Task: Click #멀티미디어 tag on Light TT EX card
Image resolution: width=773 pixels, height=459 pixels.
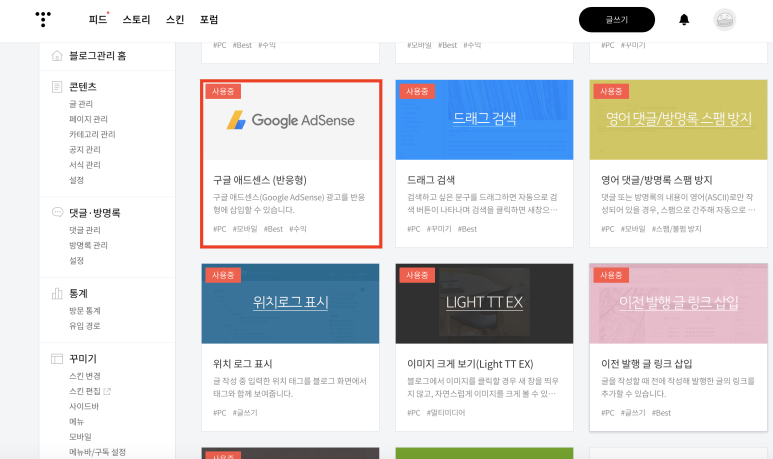Action: point(446,413)
